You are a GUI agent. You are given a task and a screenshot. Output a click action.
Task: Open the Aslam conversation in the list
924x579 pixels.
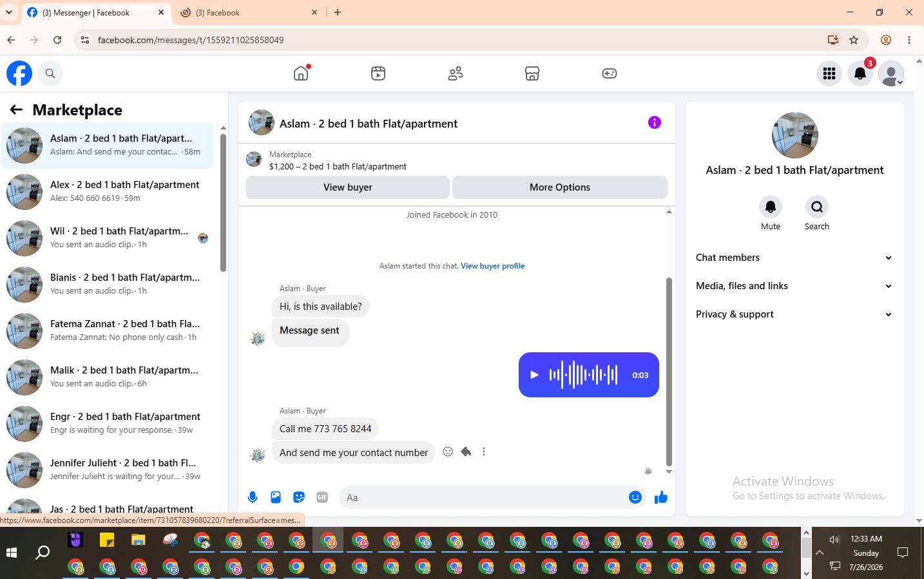coord(108,146)
